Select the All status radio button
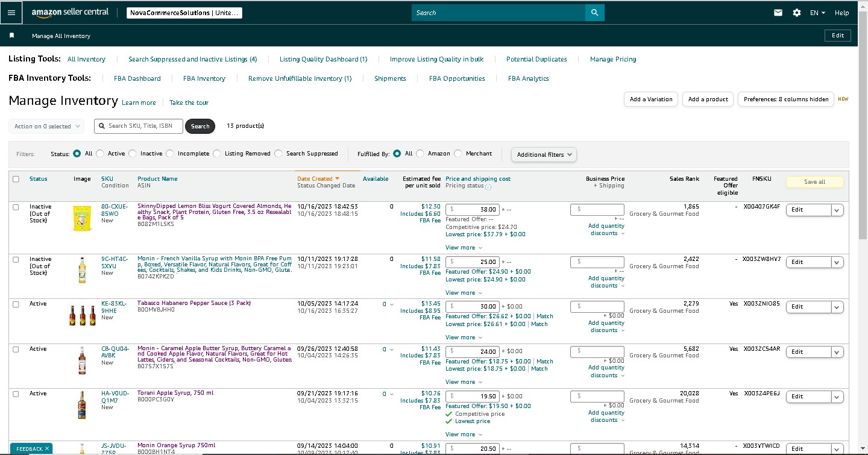The image size is (868, 455). tap(77, 154)
